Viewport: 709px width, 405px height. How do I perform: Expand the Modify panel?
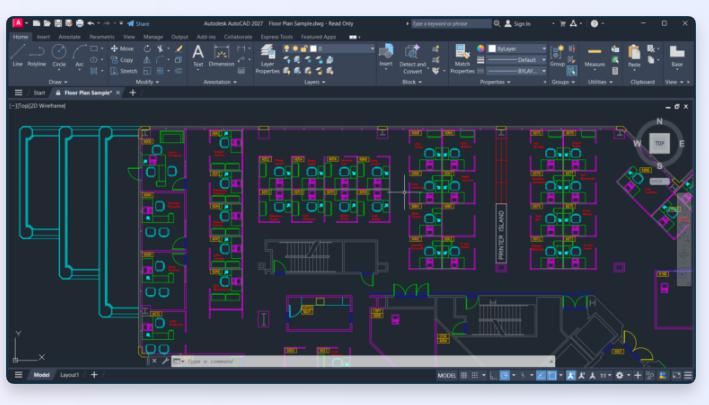point(147,82)
